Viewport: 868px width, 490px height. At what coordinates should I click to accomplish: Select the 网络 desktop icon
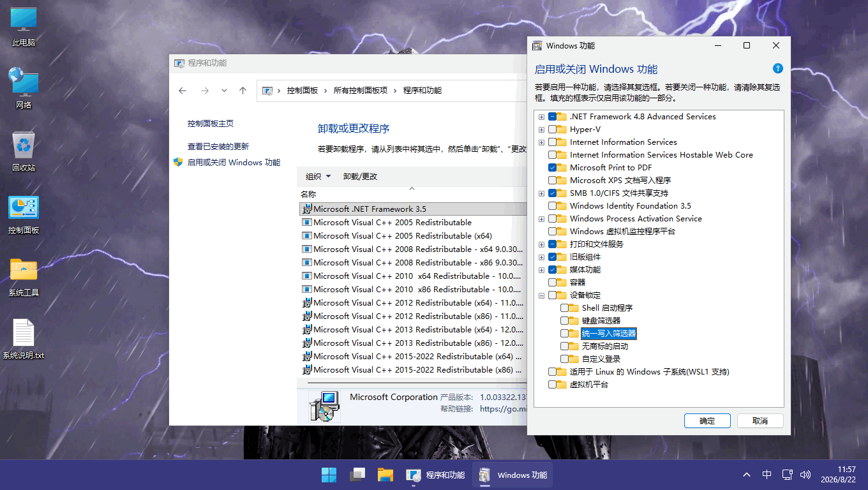pos(24,87)
